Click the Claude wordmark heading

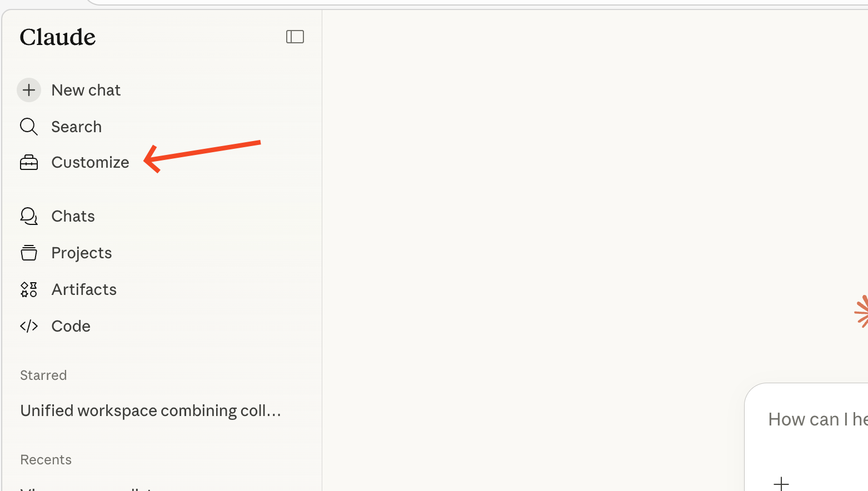[57, 37]
